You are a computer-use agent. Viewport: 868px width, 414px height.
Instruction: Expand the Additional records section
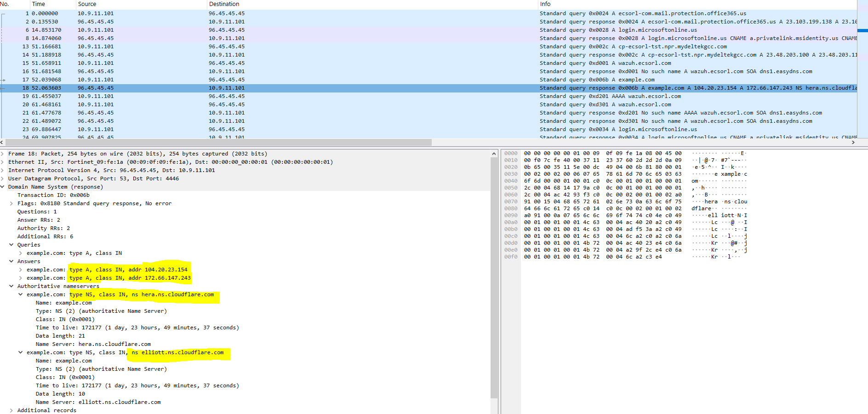point(11,410)
